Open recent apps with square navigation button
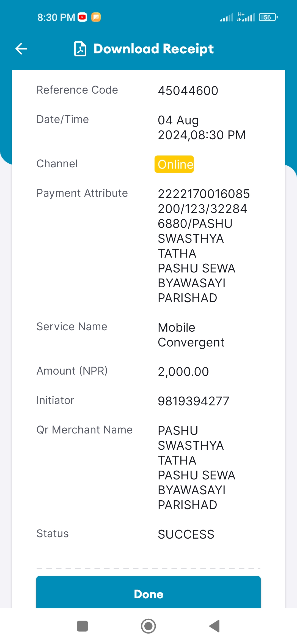Image resolution: width=297 pixels, height=644 pixels. coord(82,626)
